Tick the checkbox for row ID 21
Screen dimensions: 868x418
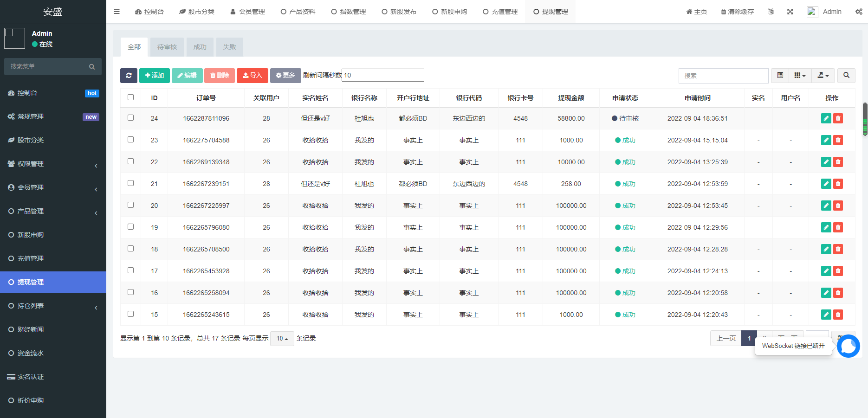click(130, 183)
